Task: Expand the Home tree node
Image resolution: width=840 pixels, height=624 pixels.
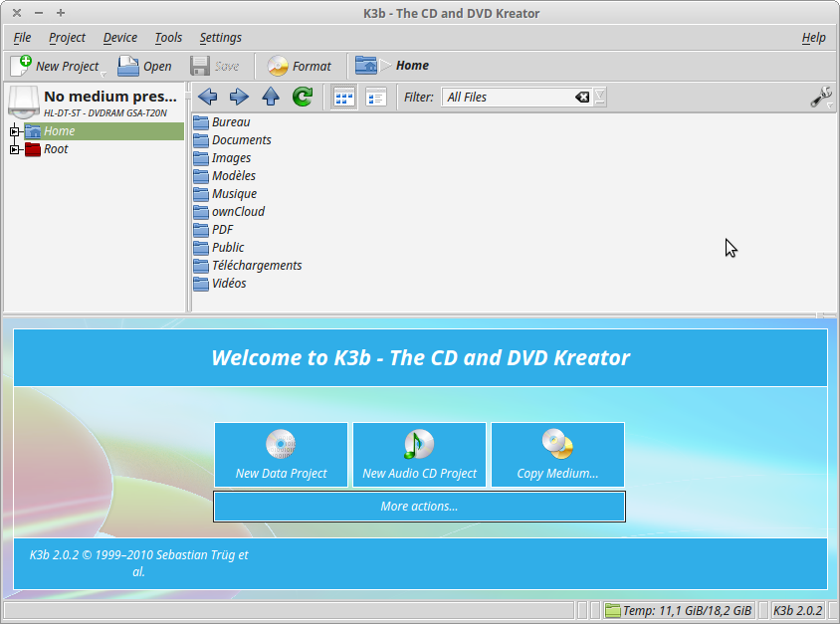Action: (15, 131)
